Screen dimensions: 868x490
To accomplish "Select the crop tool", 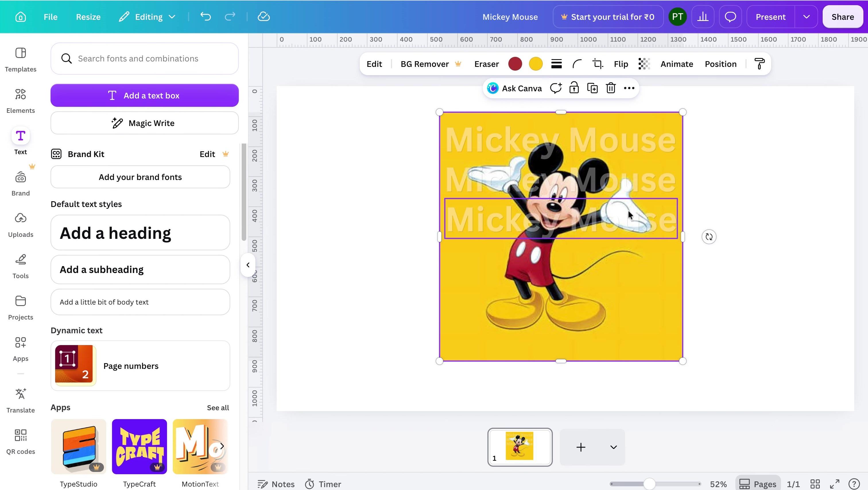I will point(598,64).
